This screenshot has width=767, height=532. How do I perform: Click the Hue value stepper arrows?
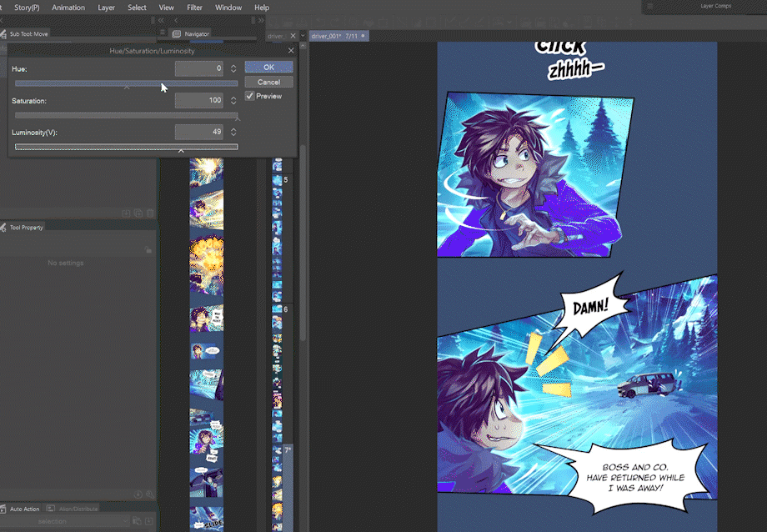tap(233, 68)
